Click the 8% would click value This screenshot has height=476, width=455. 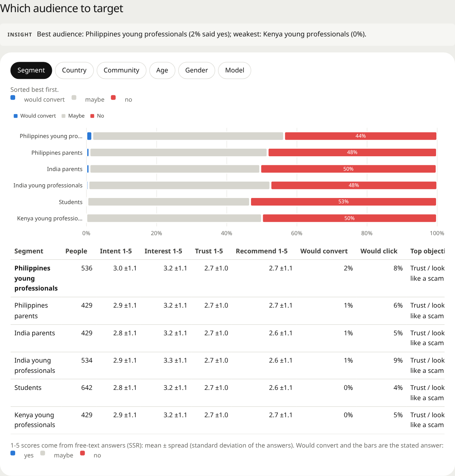click(x=398, y=268)
